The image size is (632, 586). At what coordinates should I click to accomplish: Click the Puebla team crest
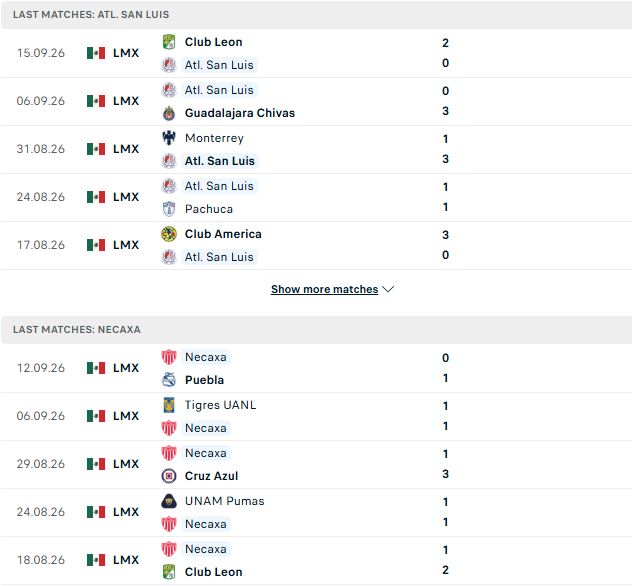pos(169,380)
